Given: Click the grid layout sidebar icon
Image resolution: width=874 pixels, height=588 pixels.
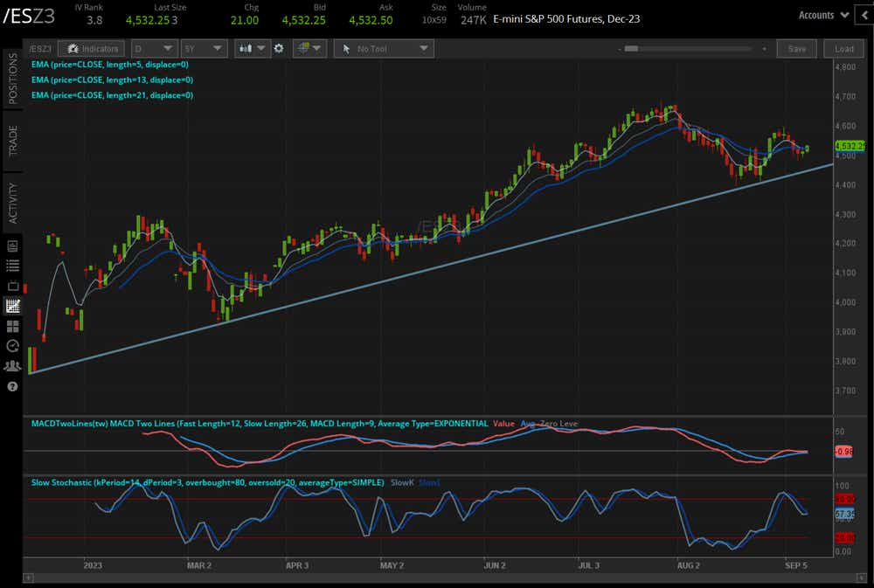Looking at the screenshot, I should pyautogui.click(x=12, y=326).
